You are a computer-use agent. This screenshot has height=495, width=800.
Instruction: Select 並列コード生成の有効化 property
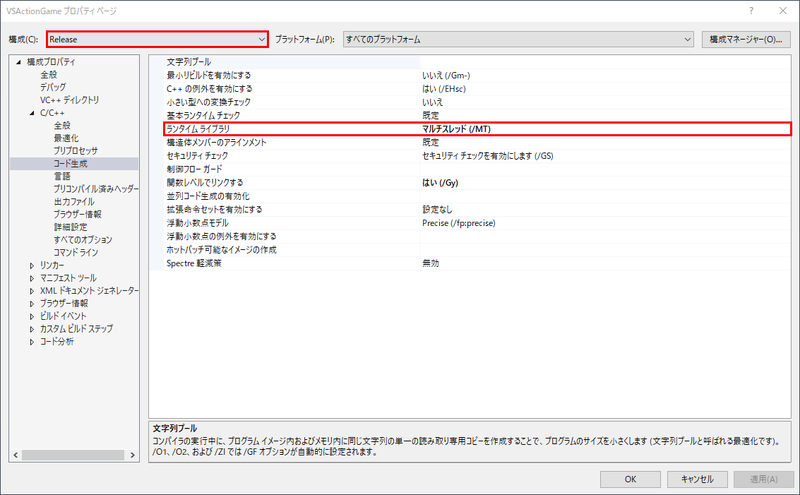click(208, 196)
